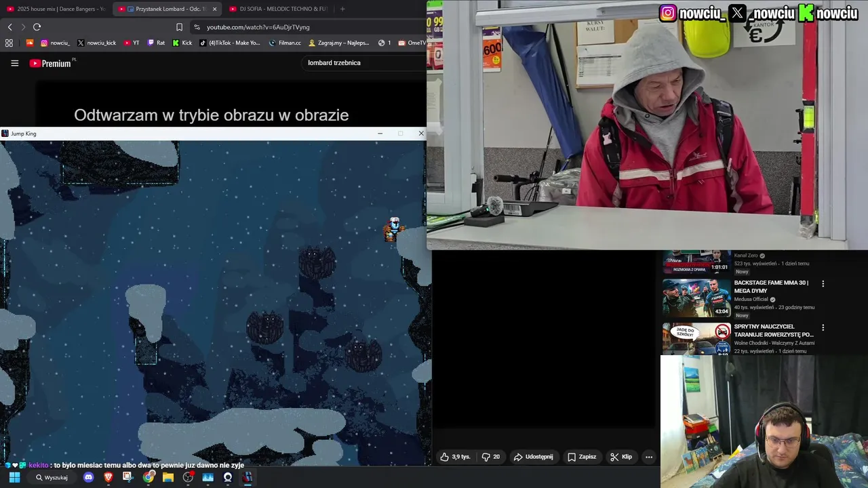Save video with Zapisz button
This screenshot has width=868, height=488.
pyautogui.click(x=582, y=457)
